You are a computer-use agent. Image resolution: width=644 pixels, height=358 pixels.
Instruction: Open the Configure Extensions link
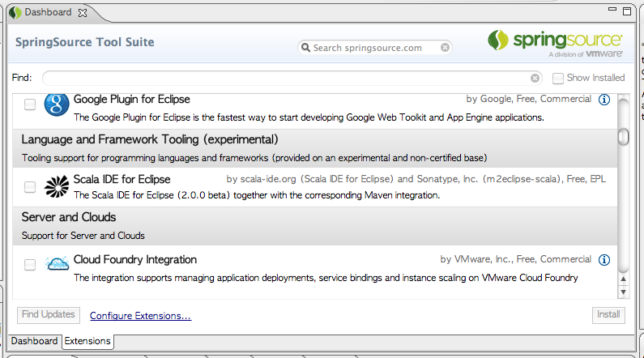coord(140,316)
